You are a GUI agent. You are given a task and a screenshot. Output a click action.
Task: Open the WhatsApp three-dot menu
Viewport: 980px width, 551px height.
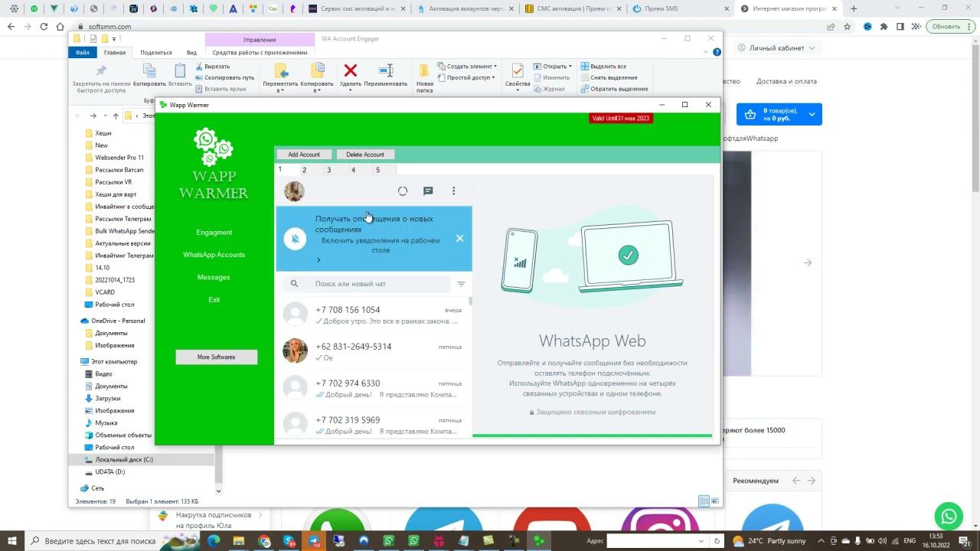453,191
